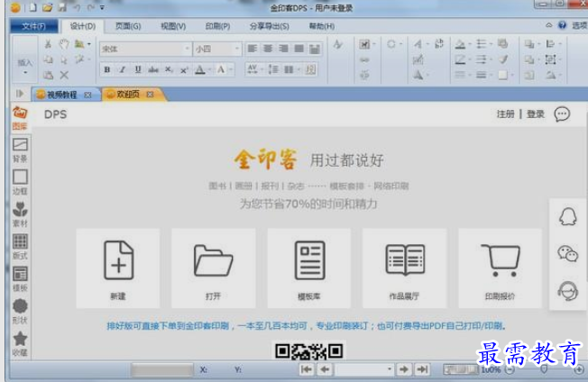
Task: Click the WeChat contact icon
Action: [568, 253]
